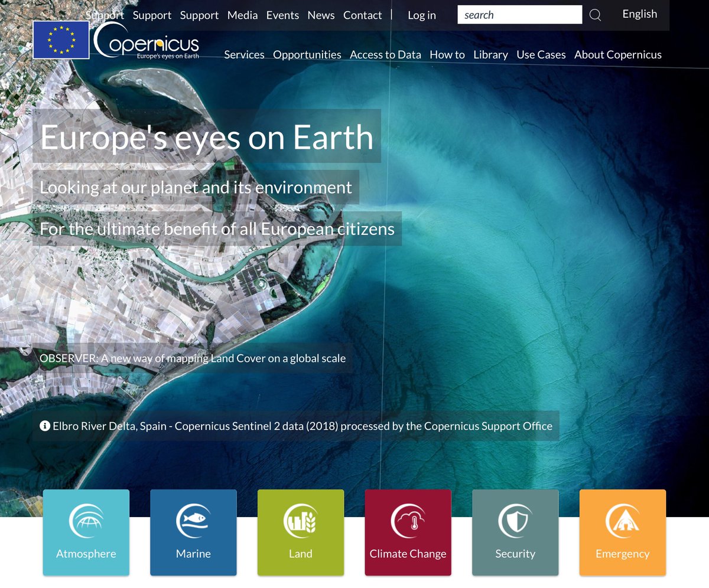This screenshot has height=588, width=709.
Task: Open the Security service tile
Action: click(515, 533)
